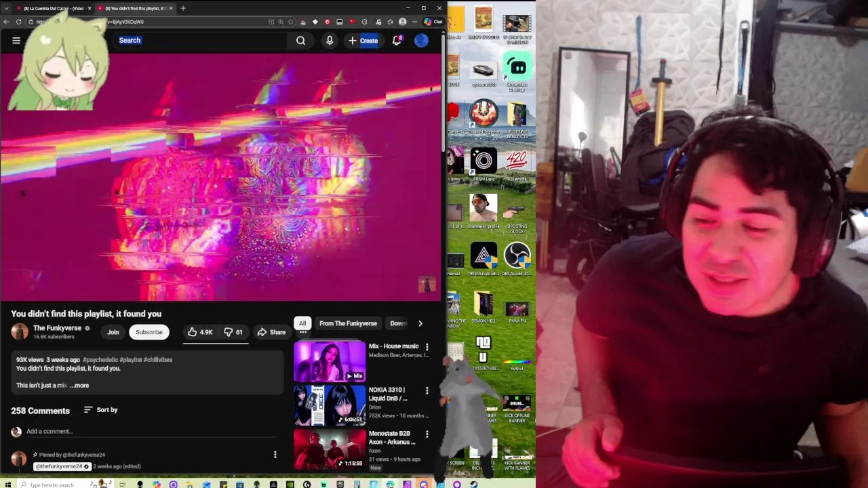
Task: Open The Funkyverse channel avatar
Action: (x=20, y=331)
